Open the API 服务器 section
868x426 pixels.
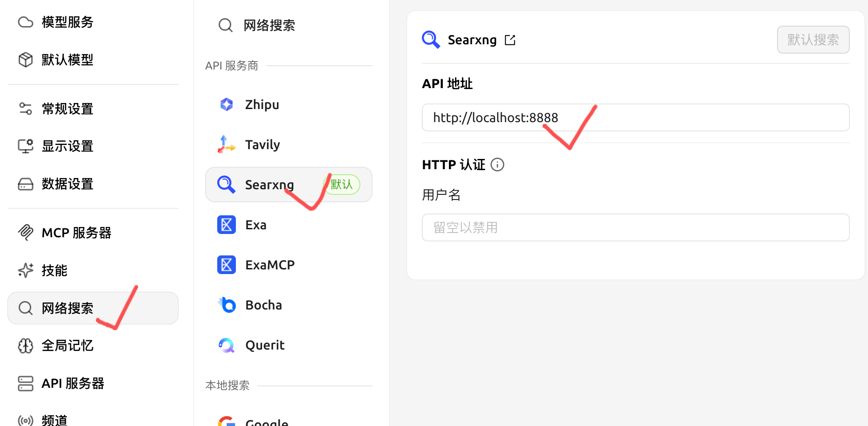point(93,384)
